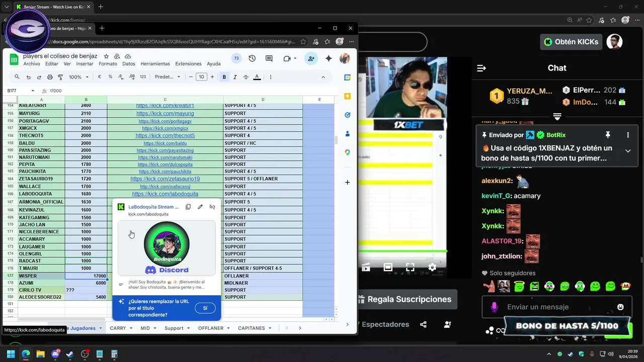Open the Herramientas menu

click(155, 64)
